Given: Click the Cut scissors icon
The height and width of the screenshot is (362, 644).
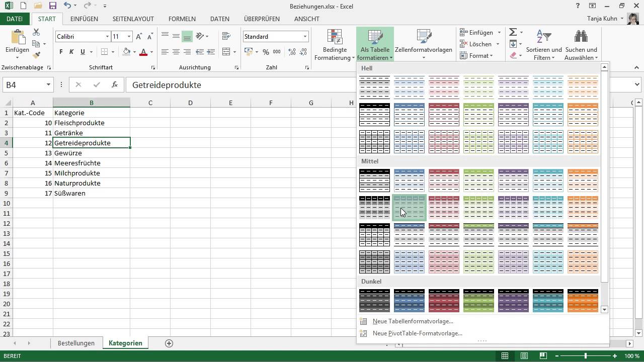Looking at the screenshot, I should click(x=36, y=32).
